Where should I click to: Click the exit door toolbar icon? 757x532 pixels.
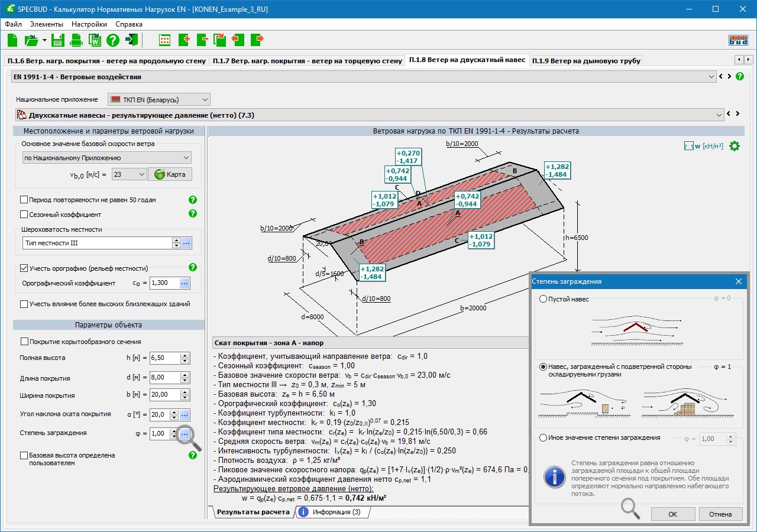pos(132,40)
